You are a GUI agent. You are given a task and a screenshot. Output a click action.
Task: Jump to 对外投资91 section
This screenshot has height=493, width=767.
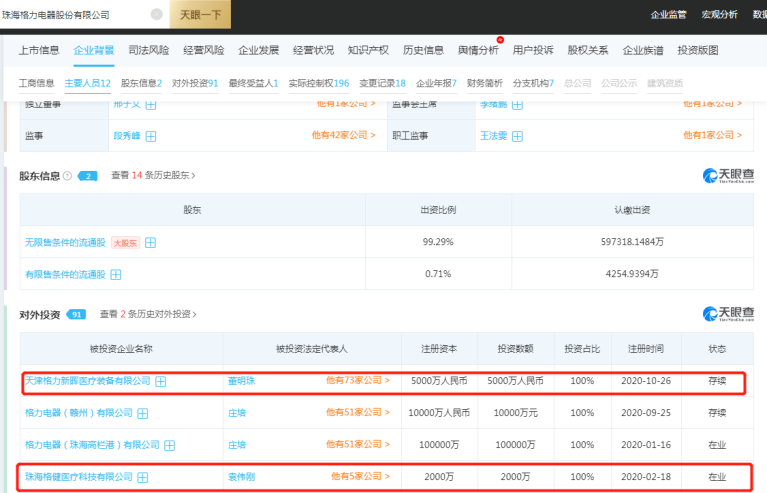(195, 83)
